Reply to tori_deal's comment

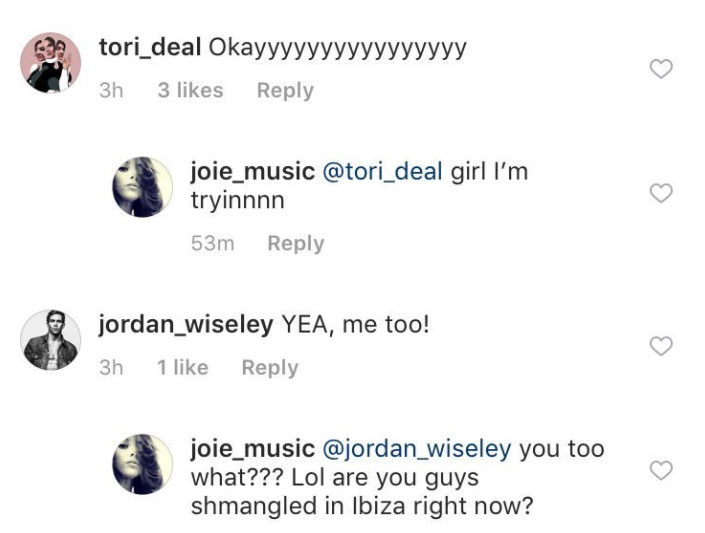coord(285,90)
